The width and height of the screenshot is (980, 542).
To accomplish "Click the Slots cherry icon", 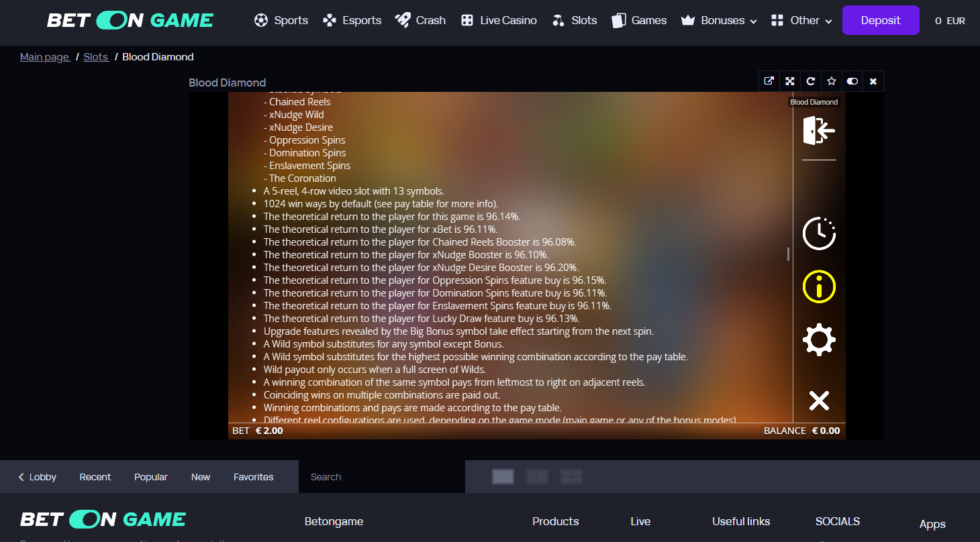I will [x=558, y=21].
